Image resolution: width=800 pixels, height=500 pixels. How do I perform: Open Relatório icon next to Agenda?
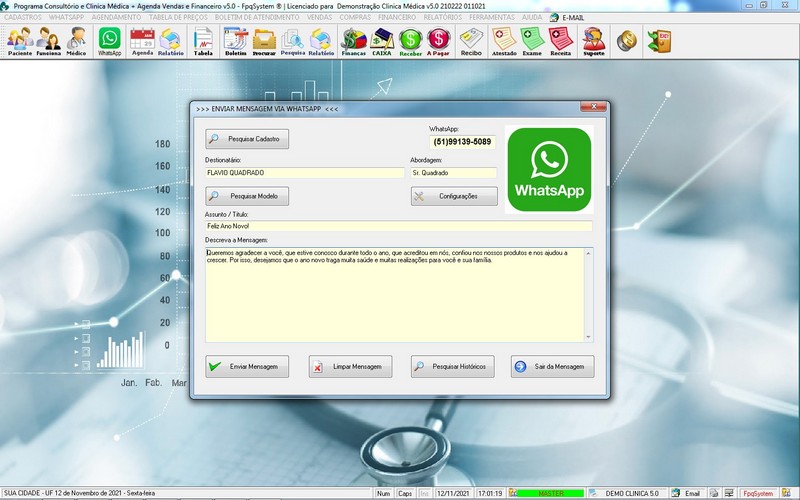point(170,41)
